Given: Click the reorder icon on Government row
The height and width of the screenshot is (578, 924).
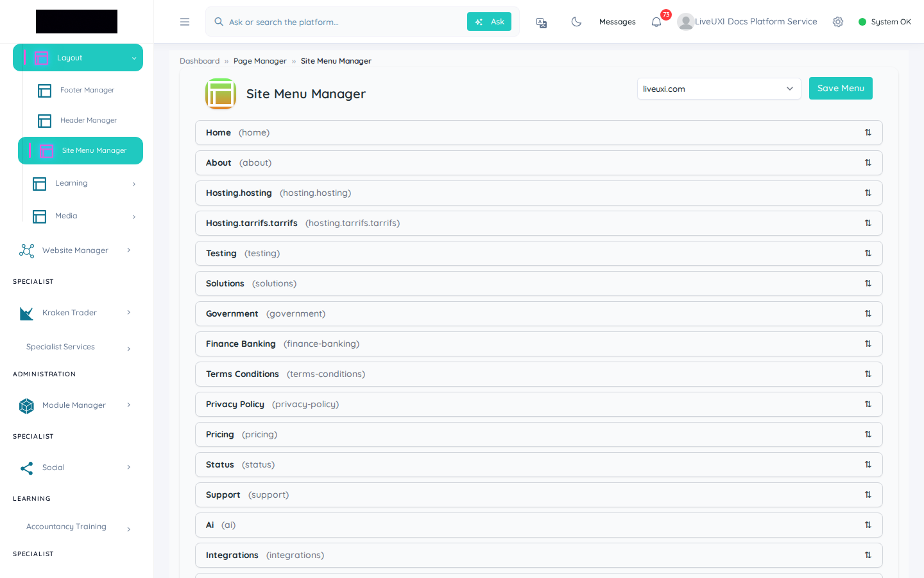Looking at the screenshot, I should pos(868,314).
